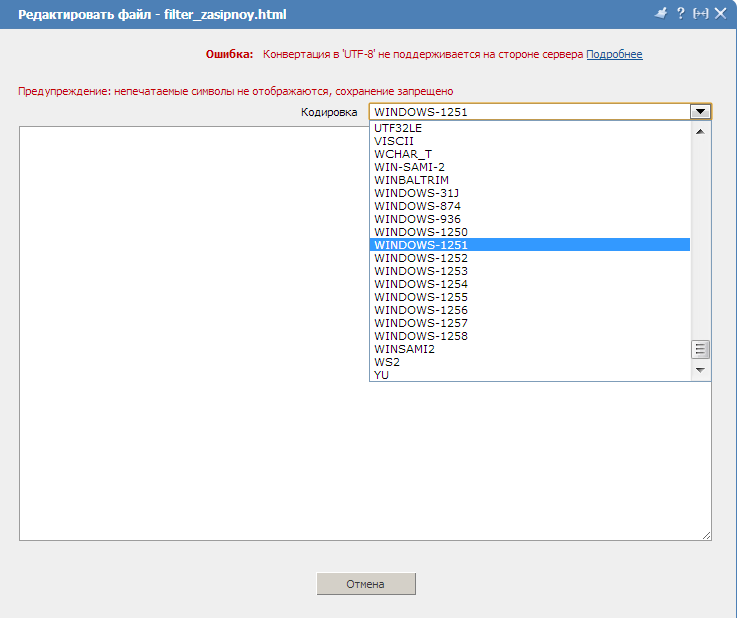
Task: Pick WCHAR_T in encoding list
Action: pos(403,154)
